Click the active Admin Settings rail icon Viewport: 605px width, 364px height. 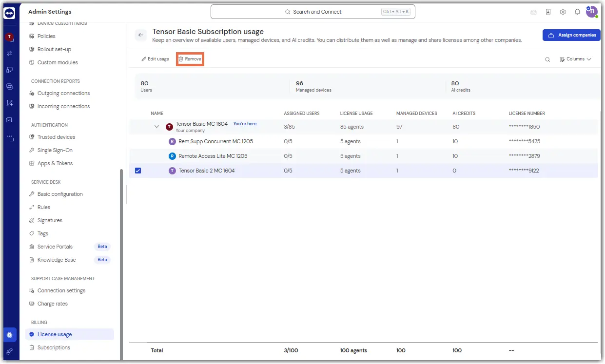pyautogui.click(x=10, y=335)
